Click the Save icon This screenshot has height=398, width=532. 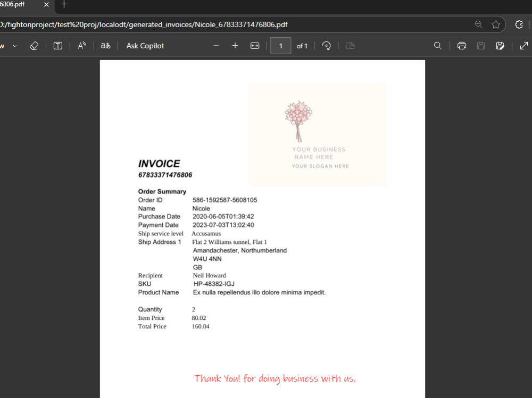(x=481, y=46)
